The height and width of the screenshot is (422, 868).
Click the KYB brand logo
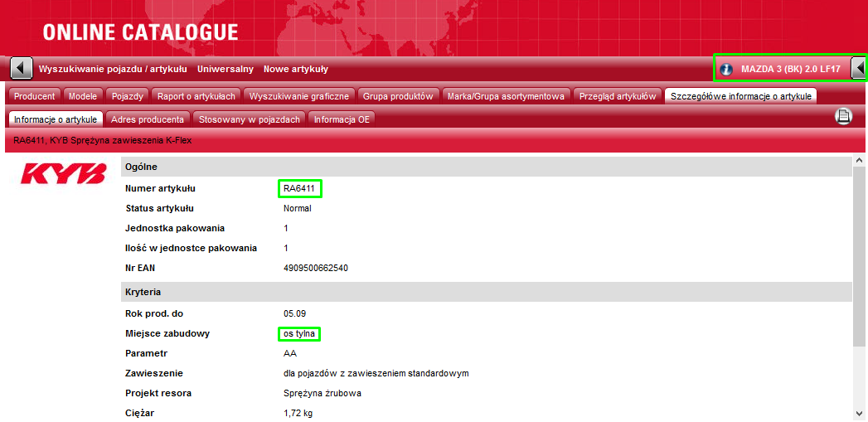[64, 173]
